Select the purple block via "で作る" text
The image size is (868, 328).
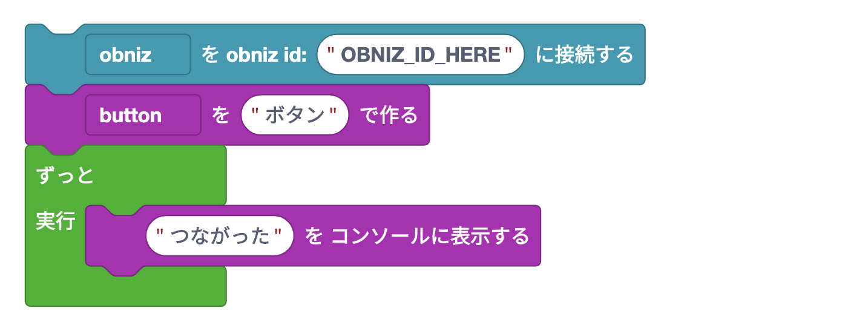click(389, 115)
